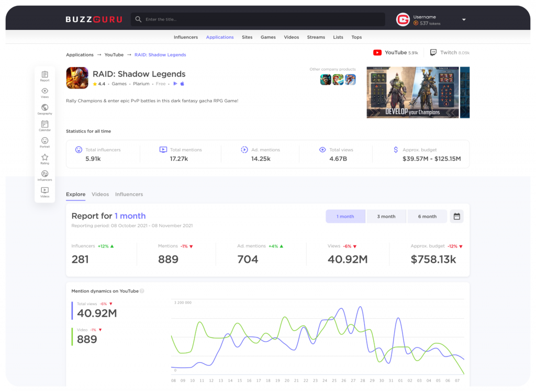Click YouTube breadcrumb link
The image size is (536, 392).
(x=114, y=54)
